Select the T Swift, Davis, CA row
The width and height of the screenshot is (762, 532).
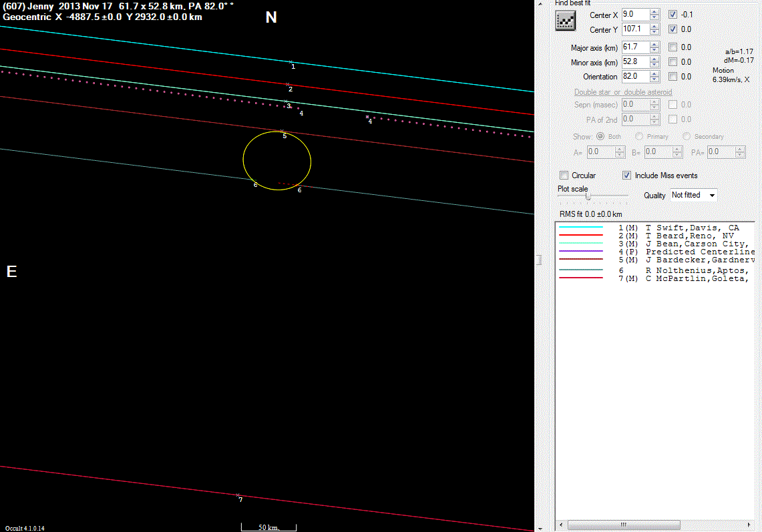(x=655, y=228)
